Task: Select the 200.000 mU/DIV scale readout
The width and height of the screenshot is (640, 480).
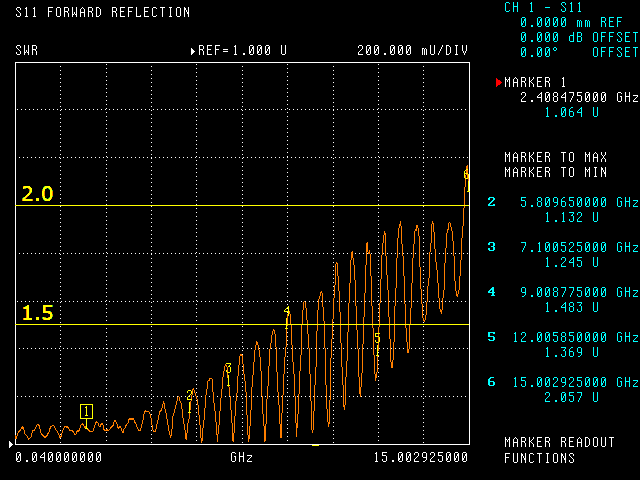Action: pos(412,50)
